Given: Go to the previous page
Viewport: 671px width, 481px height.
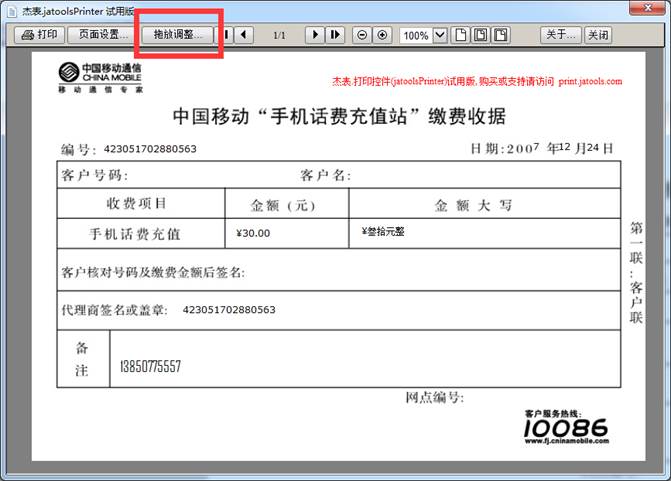Looking at the screenshot, I should point(244,35).
